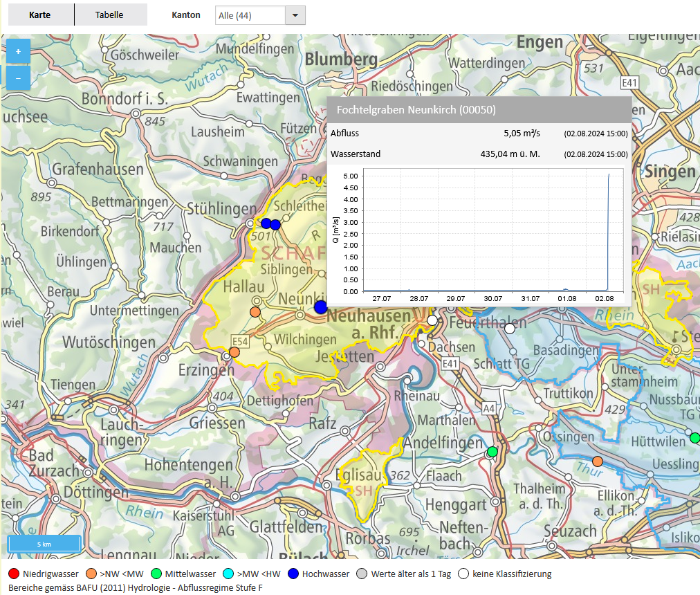Image resolution: width=700 pixels, height=595 pixels.
Task: Click the white station marker near Feuerthalen
Action: 510,329
